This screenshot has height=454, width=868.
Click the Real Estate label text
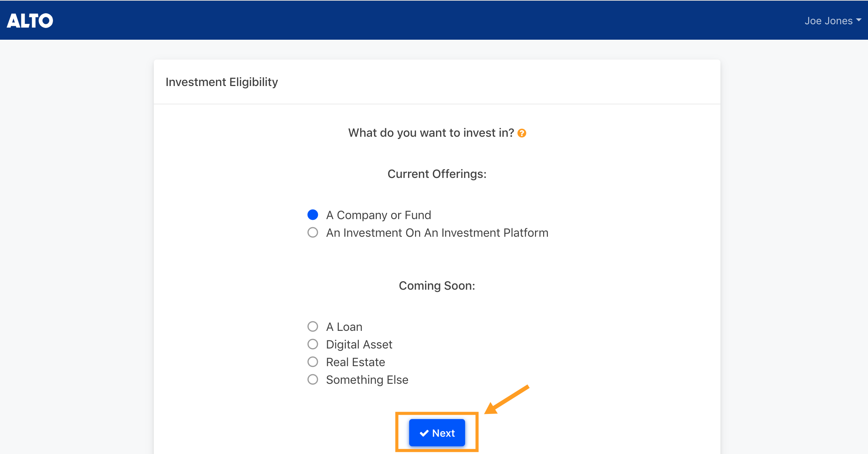[355, 362]
